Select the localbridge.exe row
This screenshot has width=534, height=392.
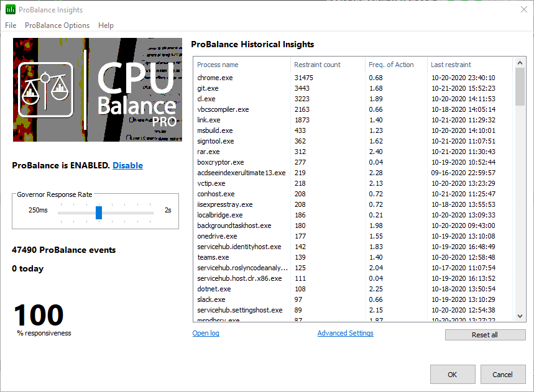coord(354,215)
